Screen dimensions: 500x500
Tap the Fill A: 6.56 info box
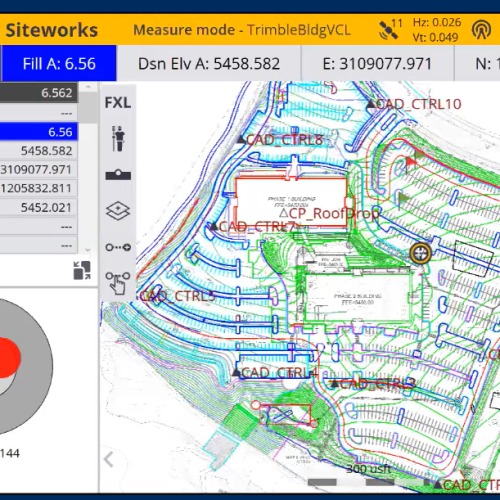pos(59,63)
